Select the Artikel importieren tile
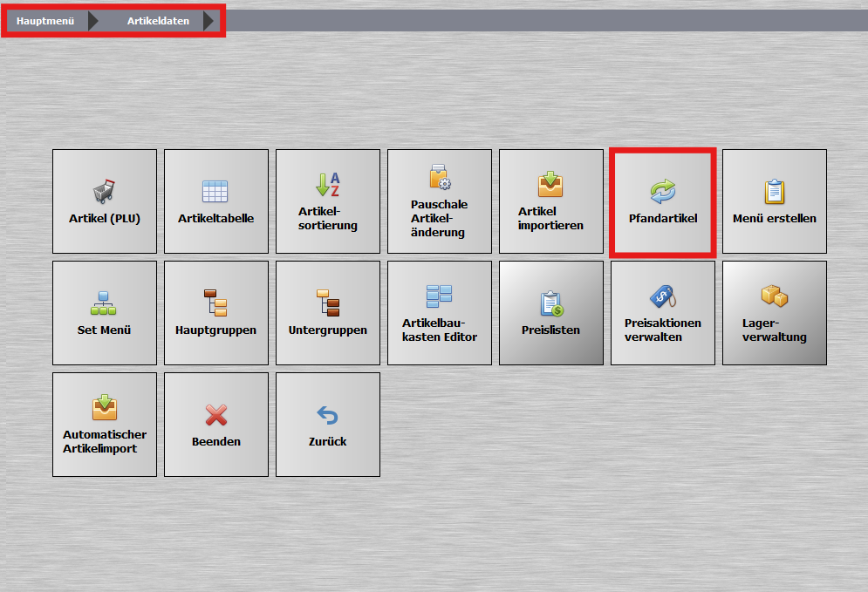 tap(551, 201)
